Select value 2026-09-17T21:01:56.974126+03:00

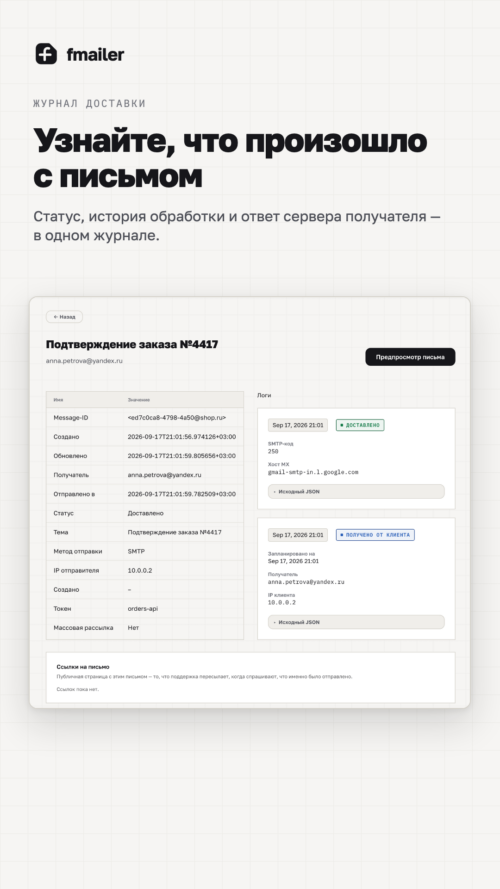[182, 437]
